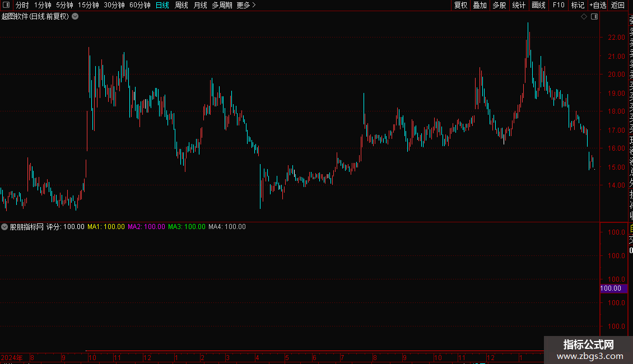Select the 30分钟 period tab
The width and height of the screenshot is (633, 364).
(114, 5)
